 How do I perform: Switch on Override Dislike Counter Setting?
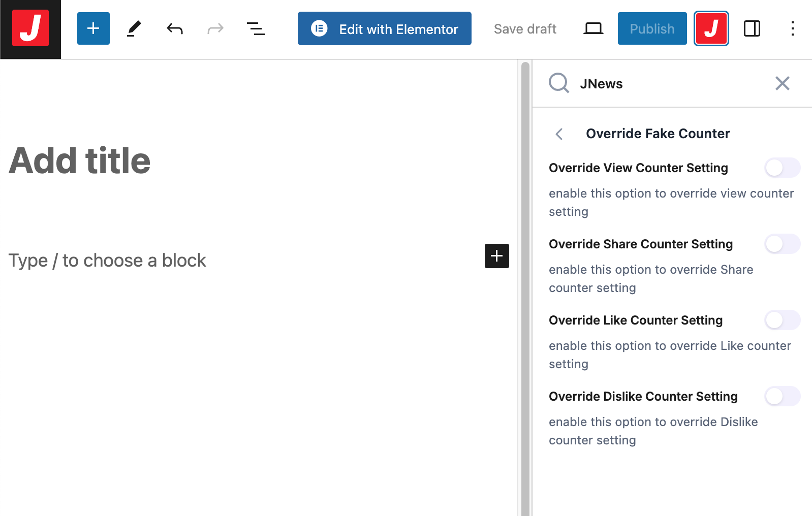tap(782, 396)
